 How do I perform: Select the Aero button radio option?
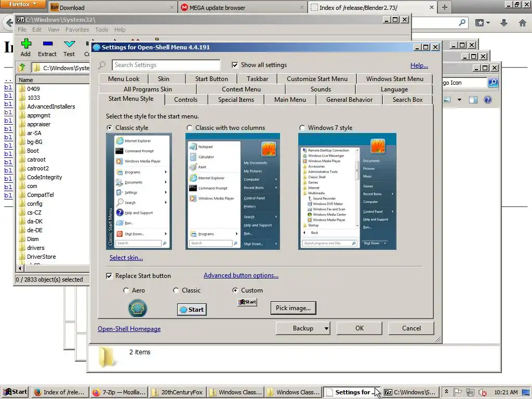tap(126, 290)
